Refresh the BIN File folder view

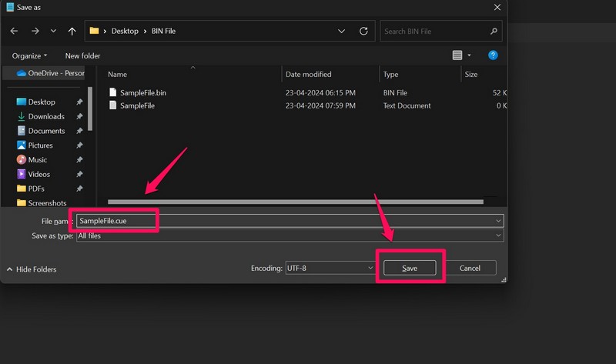pos(363,32)
